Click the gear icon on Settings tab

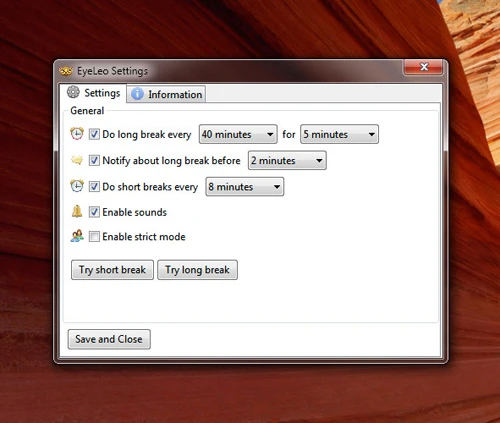tap(73, 92)
